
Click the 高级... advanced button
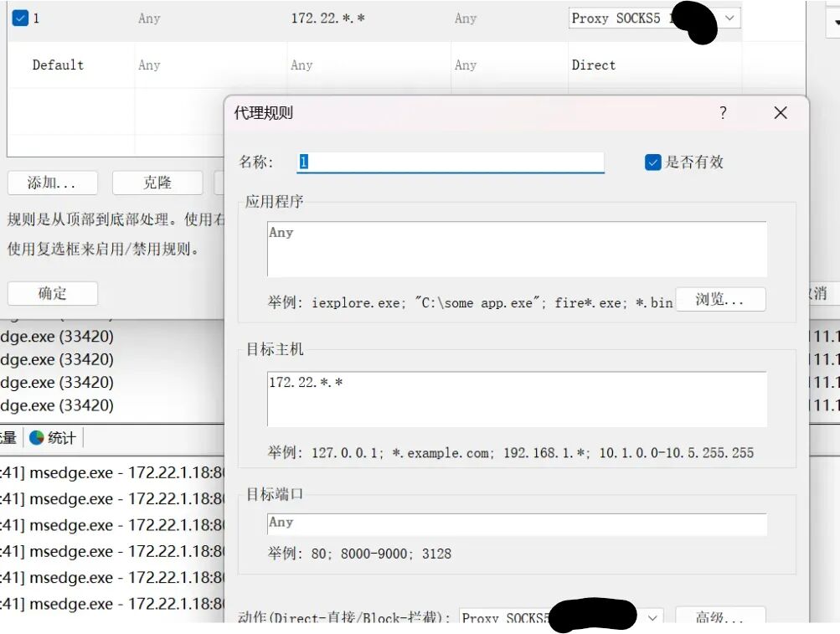coord(719,616)
